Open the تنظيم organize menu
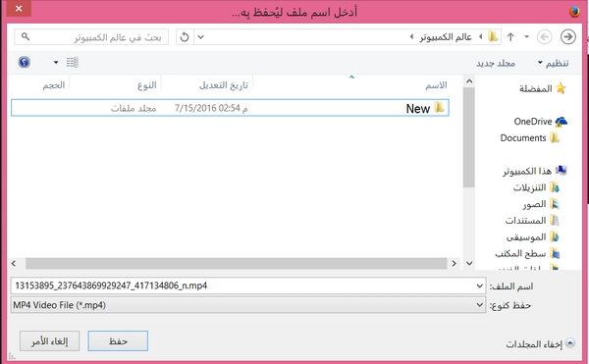Screen dimensions: 589x364 [553, 63]
